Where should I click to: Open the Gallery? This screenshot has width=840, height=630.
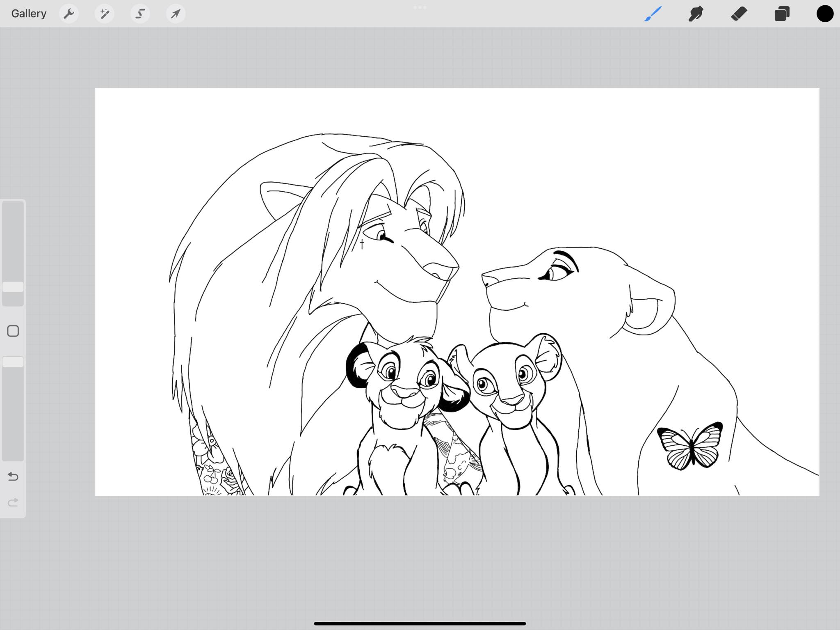coord(29,14)
